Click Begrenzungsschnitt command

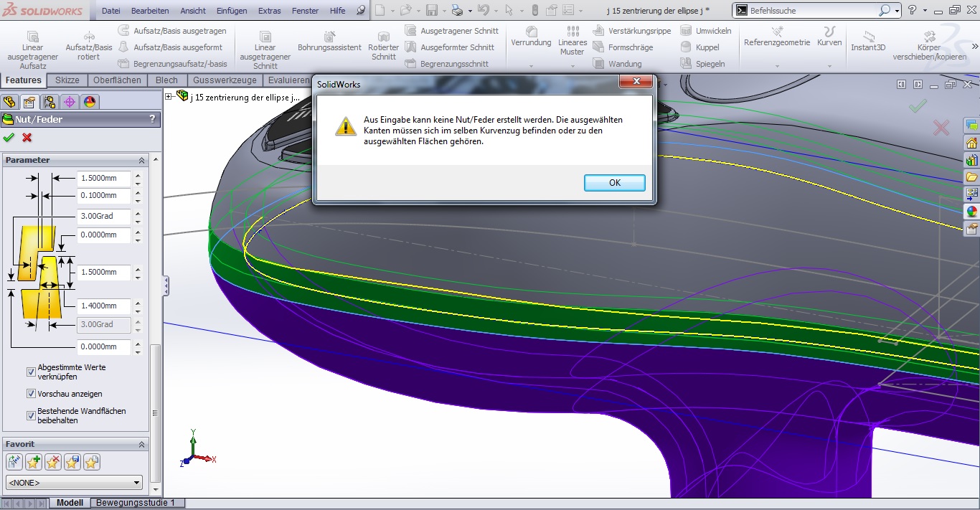pyautogui.click(x=446, y=64)
